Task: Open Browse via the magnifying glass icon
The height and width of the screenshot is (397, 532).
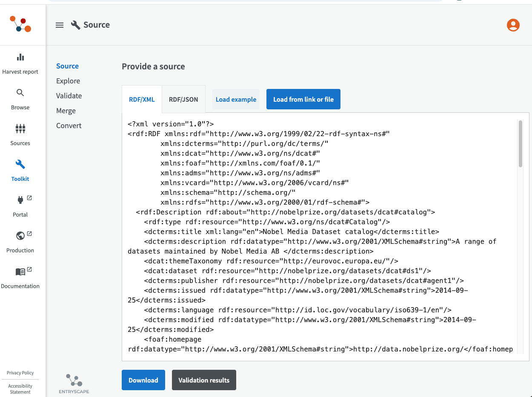Action: [x=20, y=93]
